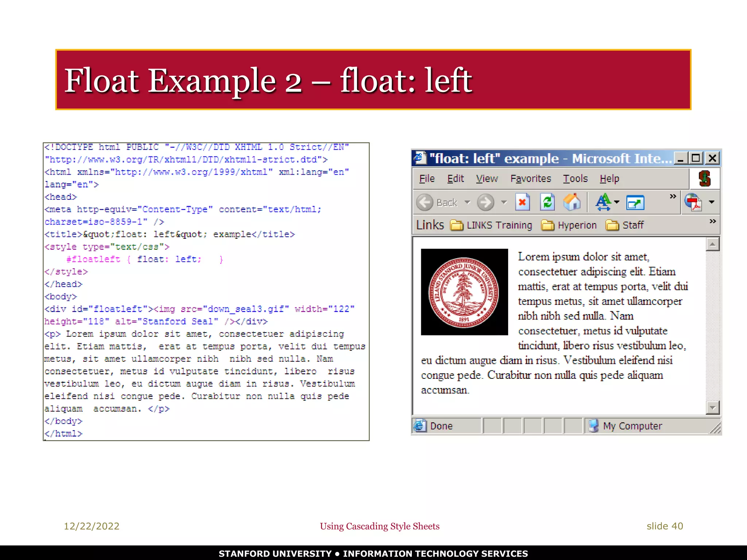Open the text size dropdown arrow
Image resolution: width=747 pixels, height=560 pixels.
617,202
